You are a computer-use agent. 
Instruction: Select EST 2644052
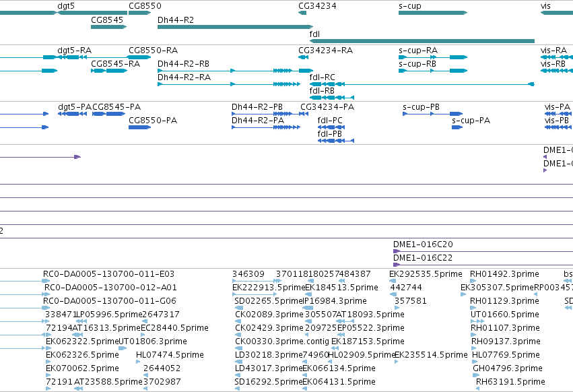[x=162, y=368]
